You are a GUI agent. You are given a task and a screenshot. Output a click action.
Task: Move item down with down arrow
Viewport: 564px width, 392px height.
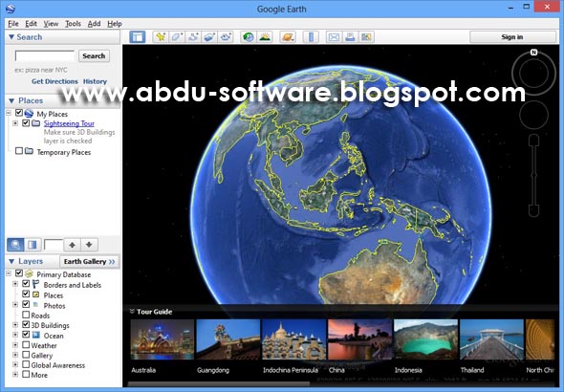(x=89, y=245)
